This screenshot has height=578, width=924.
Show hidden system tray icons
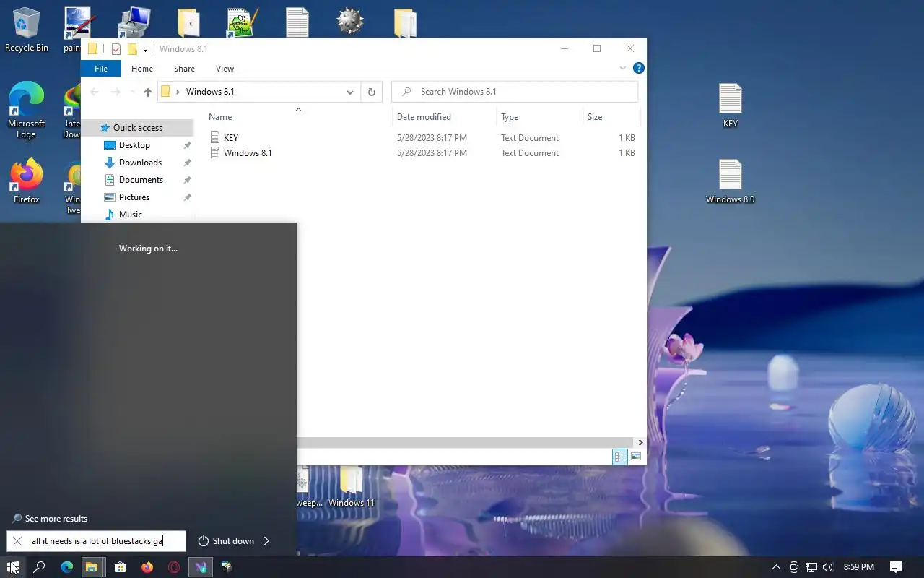[776, 567]
